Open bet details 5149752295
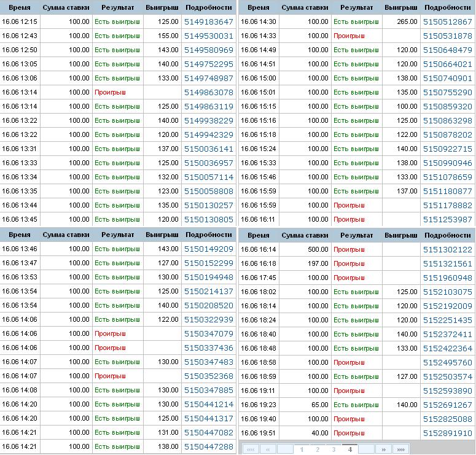The height and width of the screenshot is (455, 476). 209,64
